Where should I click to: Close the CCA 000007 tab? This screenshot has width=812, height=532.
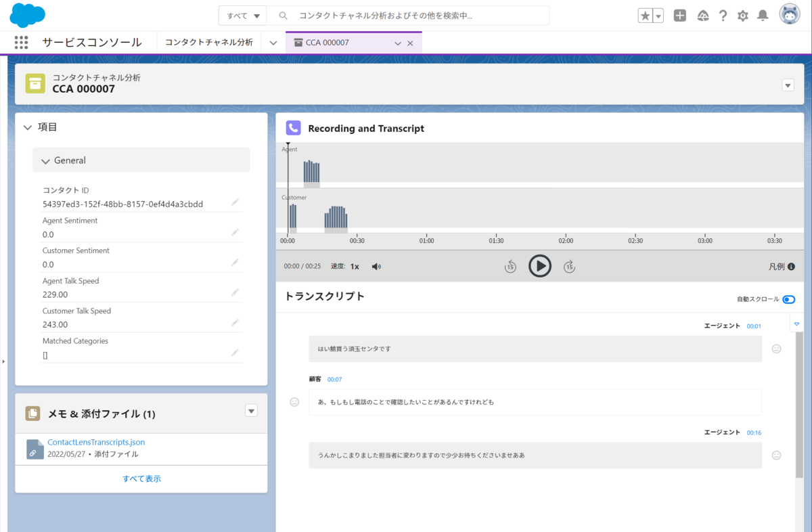410,43
